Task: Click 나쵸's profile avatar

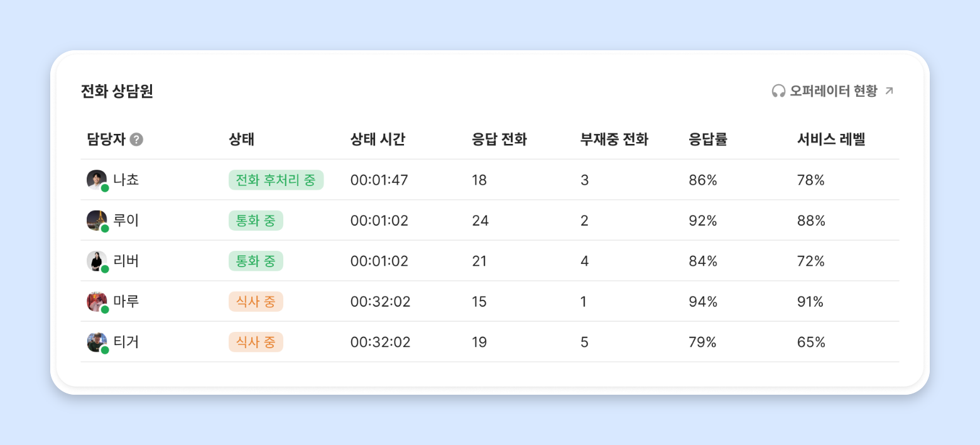Action: coord(97,180)
